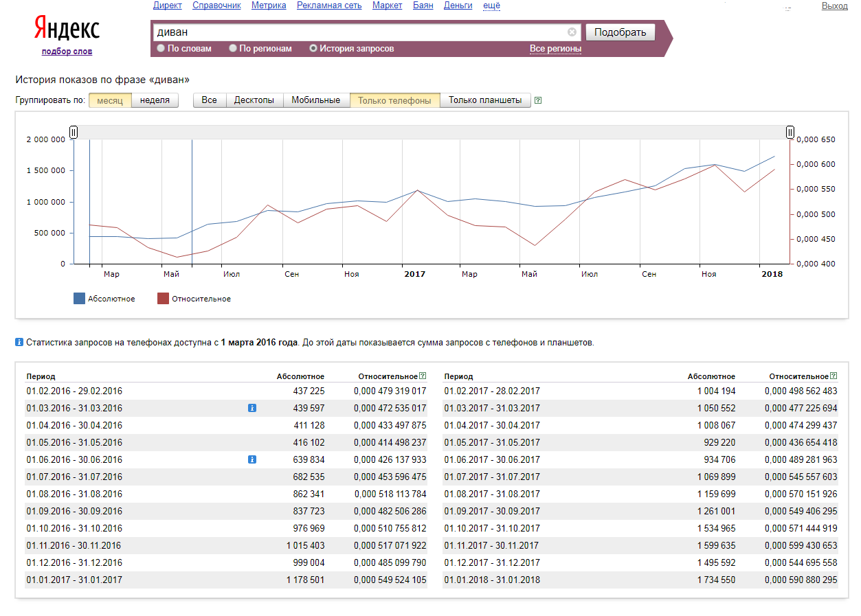Group the data by неделя
The image size is (861, 616).
click(x=155, y=100)
